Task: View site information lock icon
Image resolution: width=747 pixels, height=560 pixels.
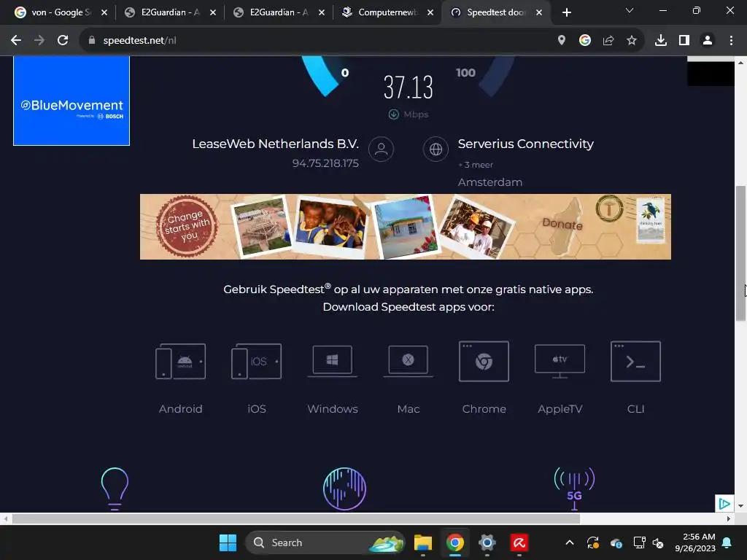Action: click(x=92, y=41)
